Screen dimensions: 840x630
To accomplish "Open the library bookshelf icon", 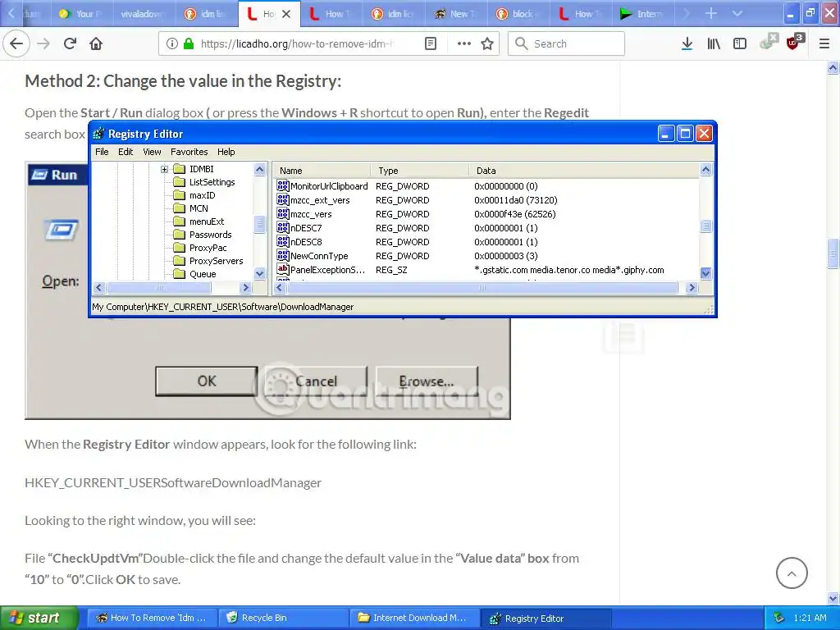I will tap(714, 44).
